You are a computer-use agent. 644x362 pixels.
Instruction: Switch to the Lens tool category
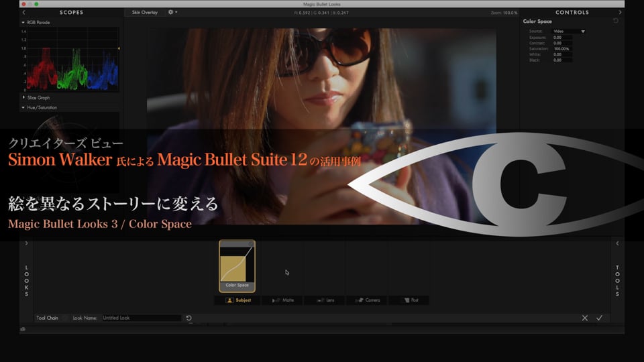325,300
